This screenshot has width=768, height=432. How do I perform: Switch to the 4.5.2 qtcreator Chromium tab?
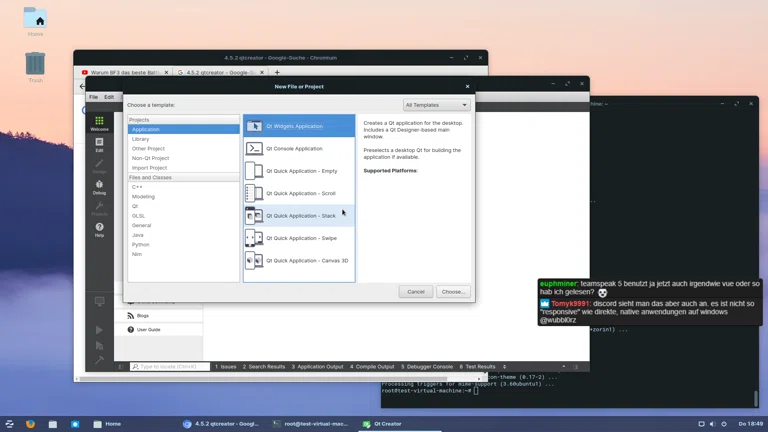220,72
